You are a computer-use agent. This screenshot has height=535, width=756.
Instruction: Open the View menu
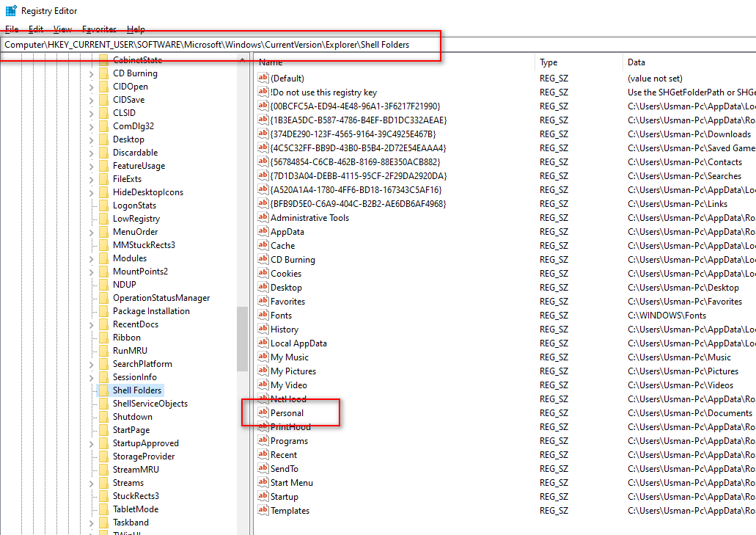(62, 29)
